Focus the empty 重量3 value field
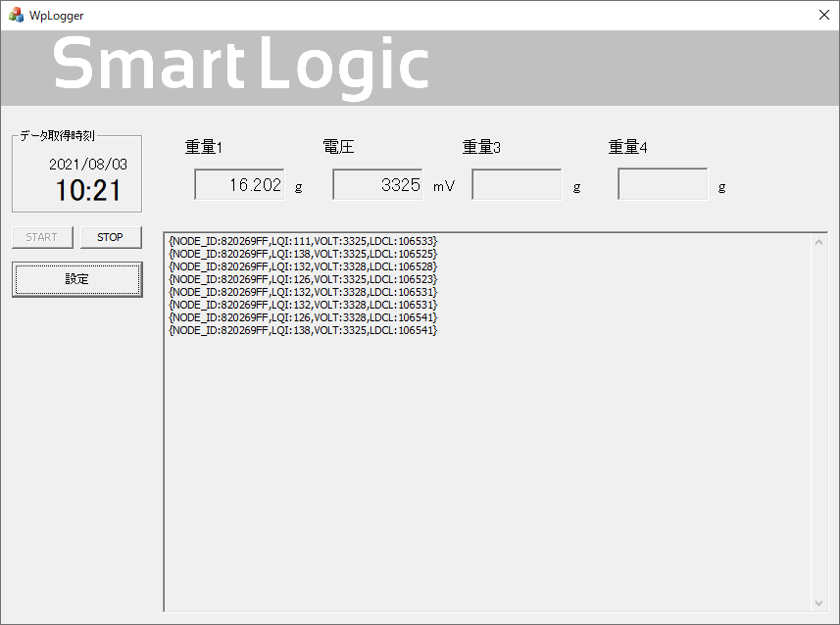840x625 pixels. (517, 184)
